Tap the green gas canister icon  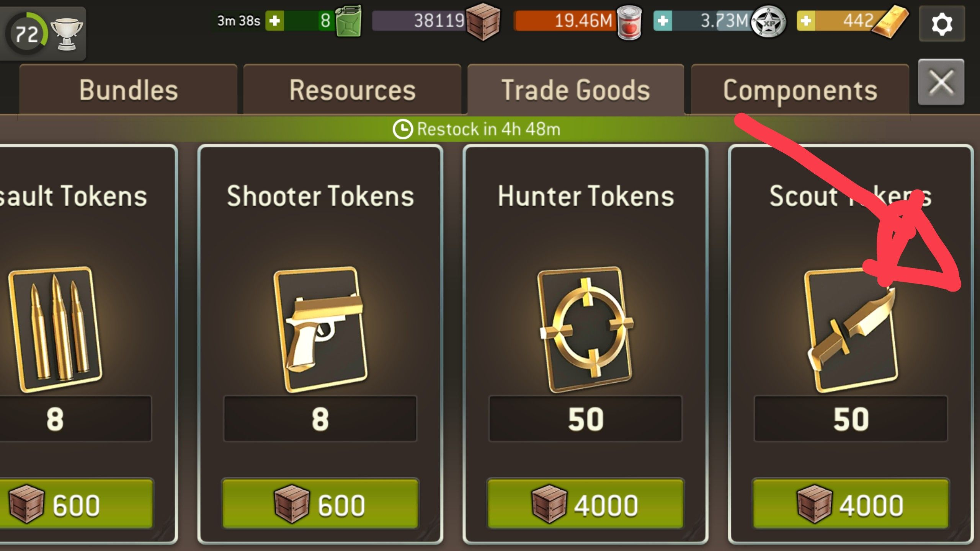[348, 21]
